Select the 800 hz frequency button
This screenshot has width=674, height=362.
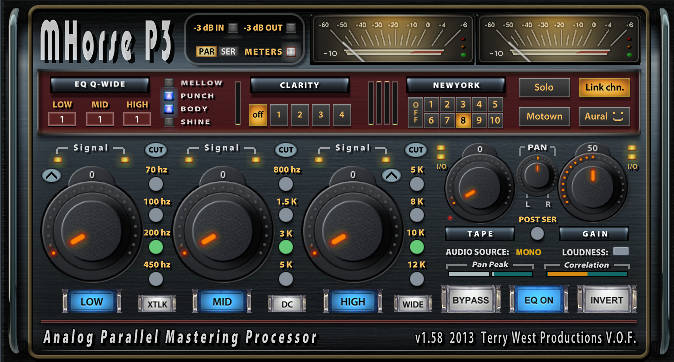pyautogui.click(x=286, y=184)
